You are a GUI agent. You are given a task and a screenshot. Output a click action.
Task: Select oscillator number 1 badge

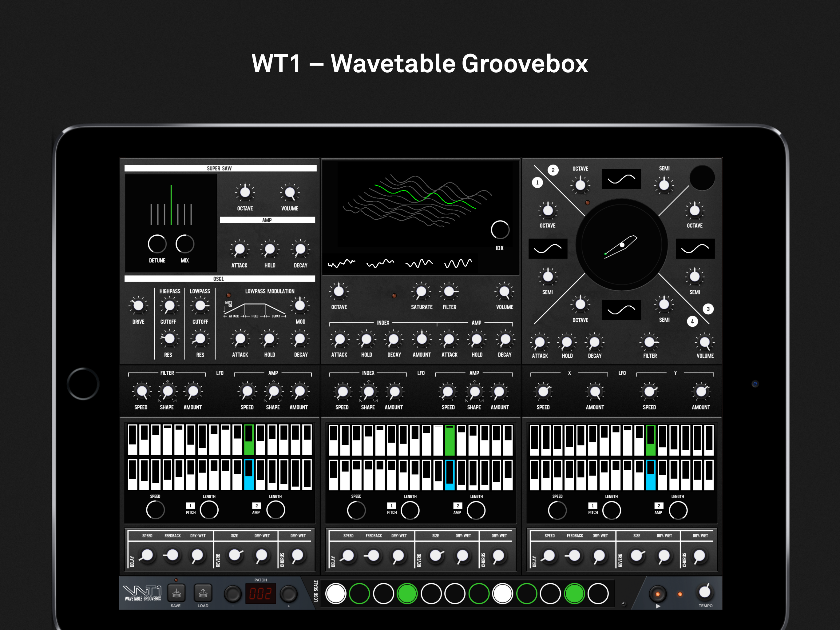[537, 182]
